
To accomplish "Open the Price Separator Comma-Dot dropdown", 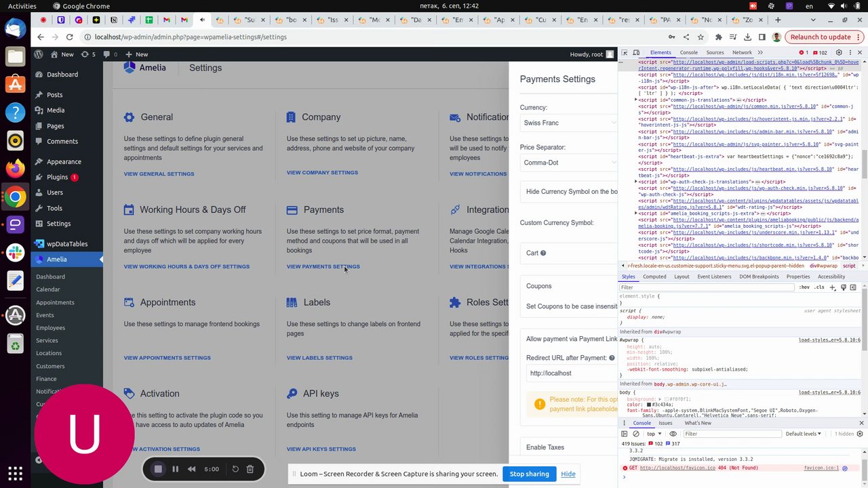I will click(x=568, y=163).
